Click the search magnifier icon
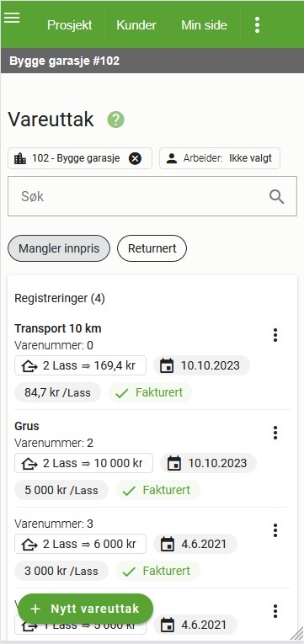Image resolution: width=304 pixels, height=644 pixels. tap(276, 197)
